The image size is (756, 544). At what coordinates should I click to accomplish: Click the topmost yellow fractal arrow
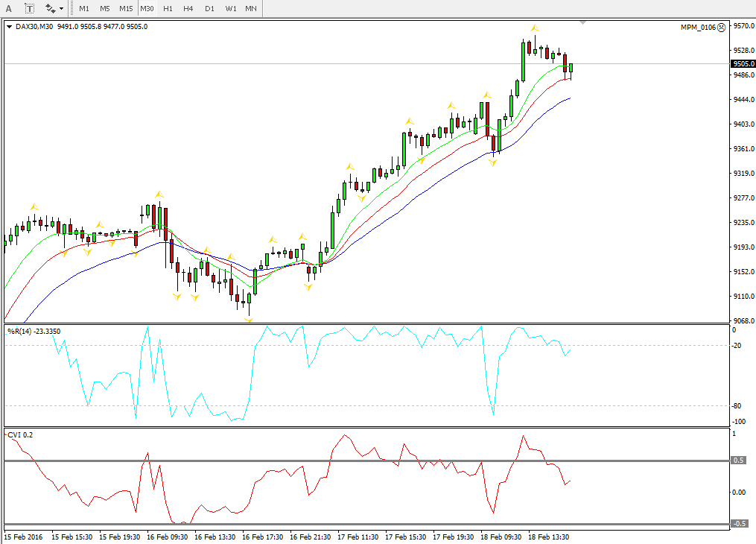tap(534, 28)
